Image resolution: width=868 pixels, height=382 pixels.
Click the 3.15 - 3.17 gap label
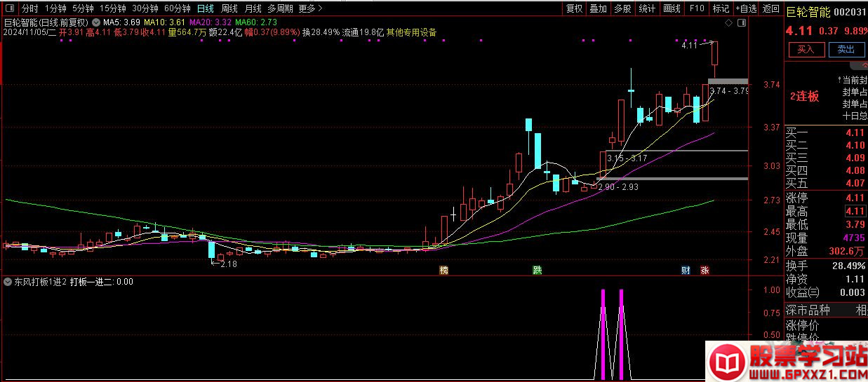pos(627,158)
